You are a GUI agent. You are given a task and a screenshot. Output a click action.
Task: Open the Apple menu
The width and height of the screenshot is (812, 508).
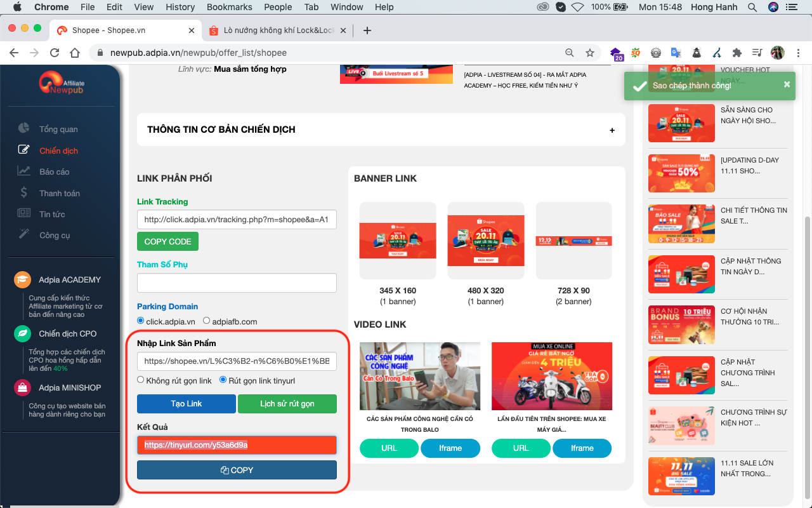(x=17, y=7)
